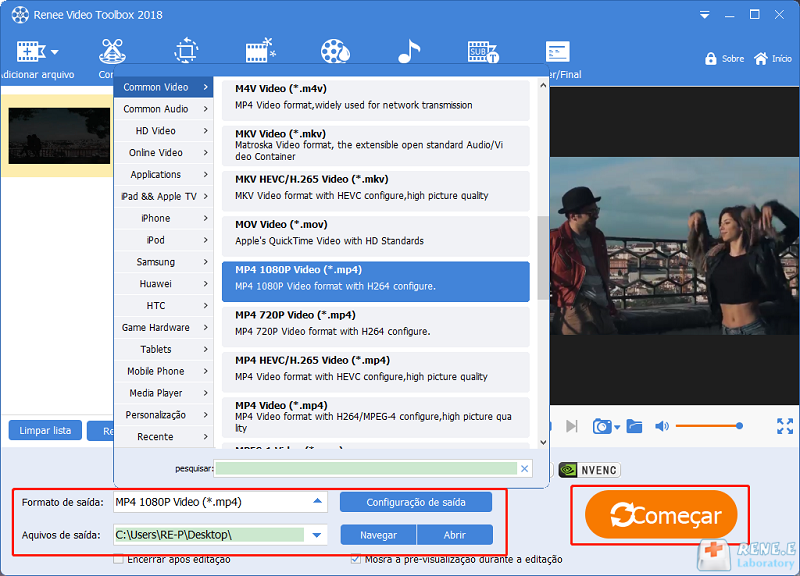Viewport: 800px width, 576px height.
Task: Expand the iPhone category
Action: coord(163,218)
